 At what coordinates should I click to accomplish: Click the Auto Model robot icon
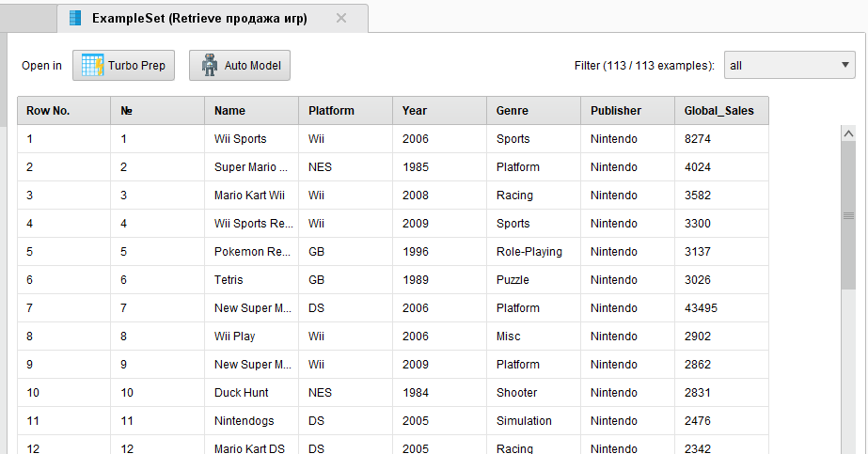[x=210, y=65]
